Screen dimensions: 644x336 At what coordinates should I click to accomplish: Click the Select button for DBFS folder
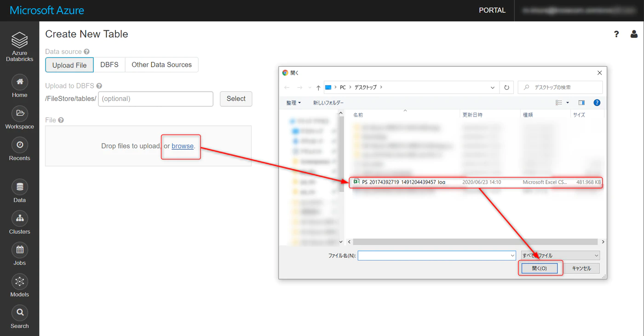tap(236, 99)
